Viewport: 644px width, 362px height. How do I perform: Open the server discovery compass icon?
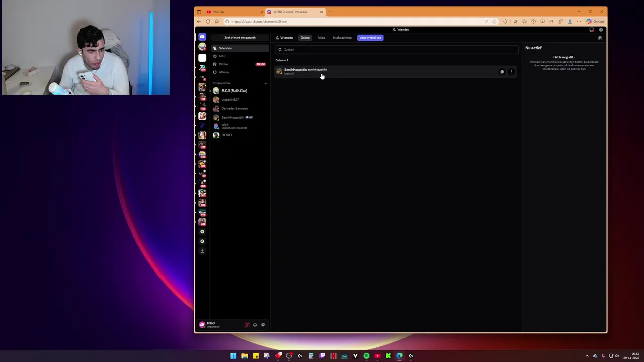coord(202,241)
